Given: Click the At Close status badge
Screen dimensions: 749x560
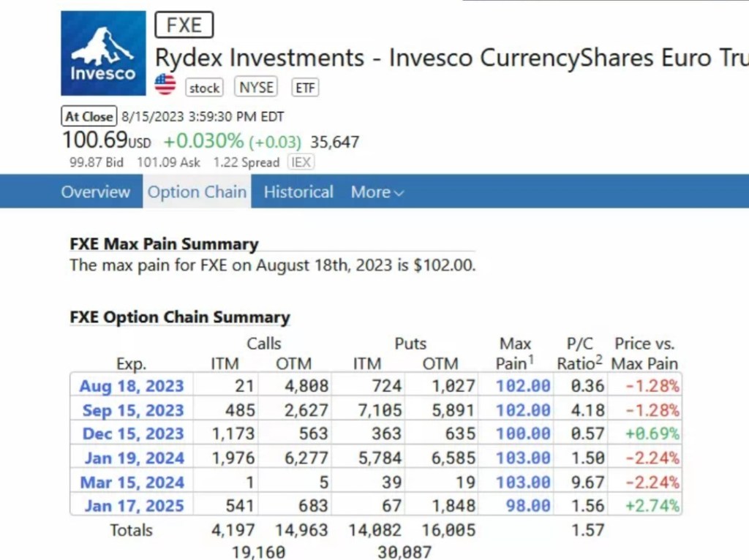Looking at the screenshot, I should [89, 116].
